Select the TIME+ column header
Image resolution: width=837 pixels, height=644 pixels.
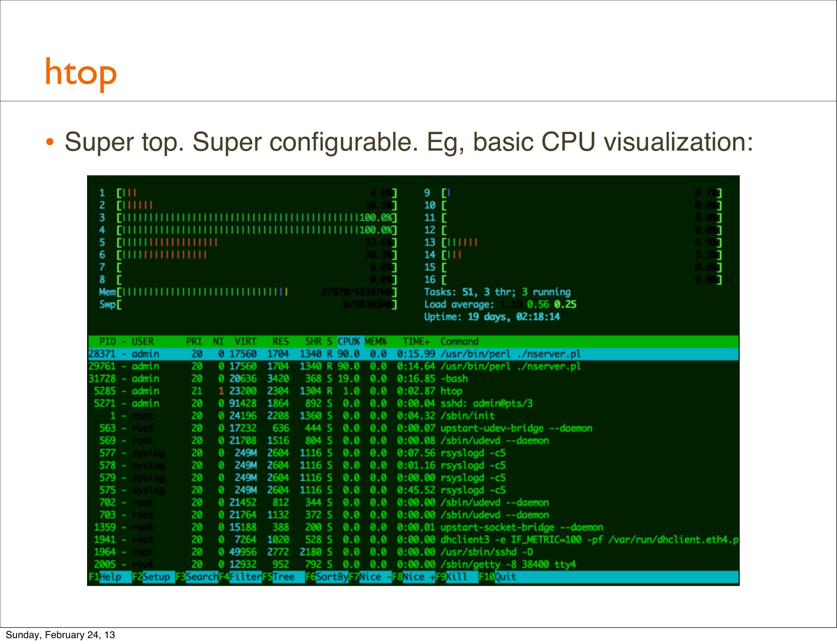[x=416, y=342]
